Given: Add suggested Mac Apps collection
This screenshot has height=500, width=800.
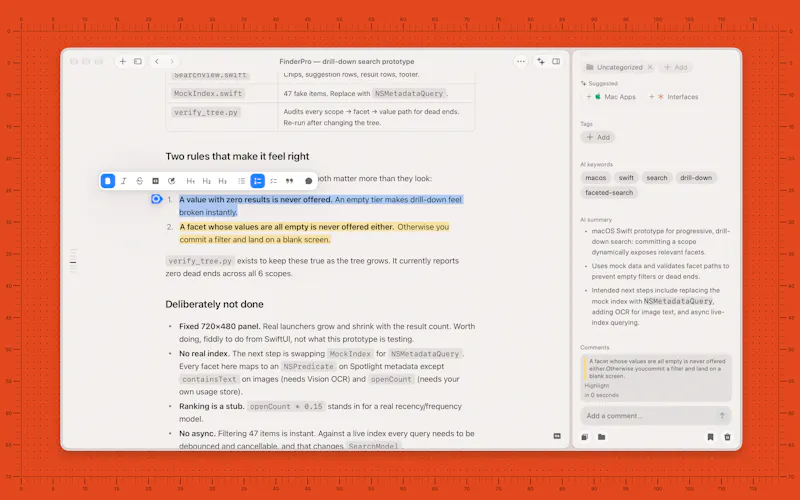Looking at the screenshot, I should click(611, 97).
